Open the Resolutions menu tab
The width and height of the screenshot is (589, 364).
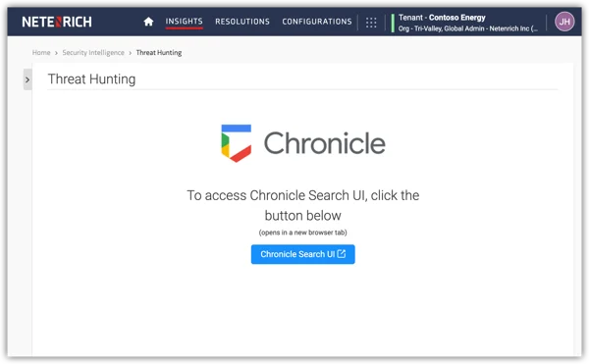point(242,22)
